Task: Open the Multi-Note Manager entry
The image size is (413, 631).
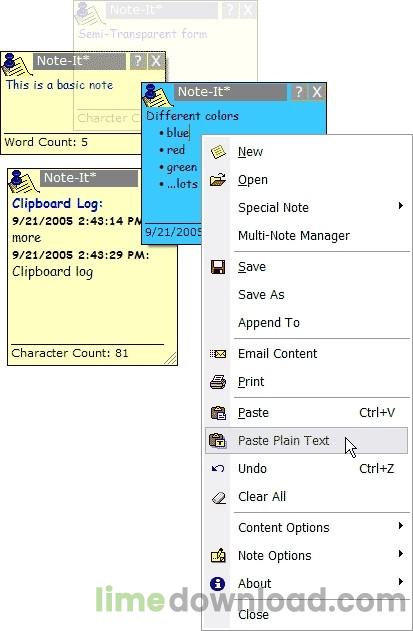Action: (294, 235)
